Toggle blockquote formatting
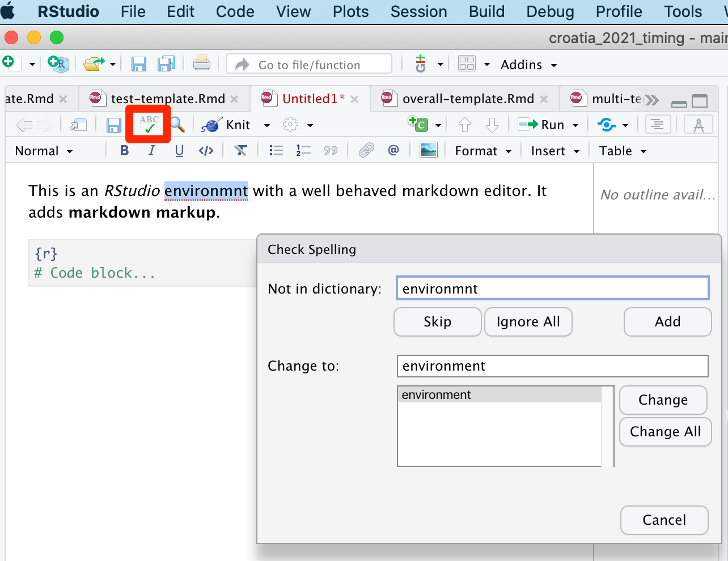 pyautogui.click(x=331, y=151)
